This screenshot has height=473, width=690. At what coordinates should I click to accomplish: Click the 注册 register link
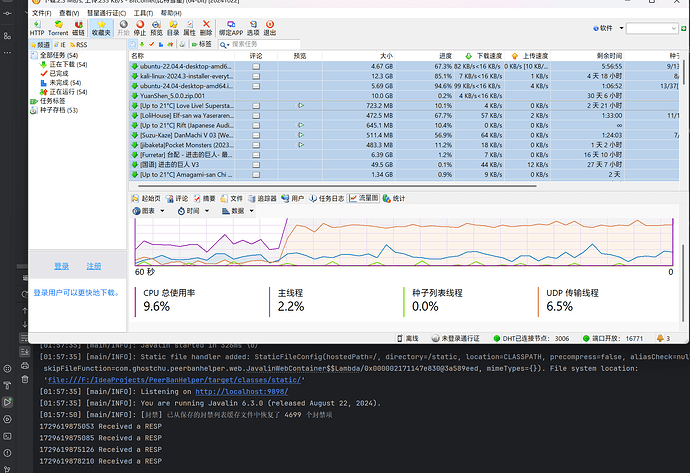(x=94, y=266)
